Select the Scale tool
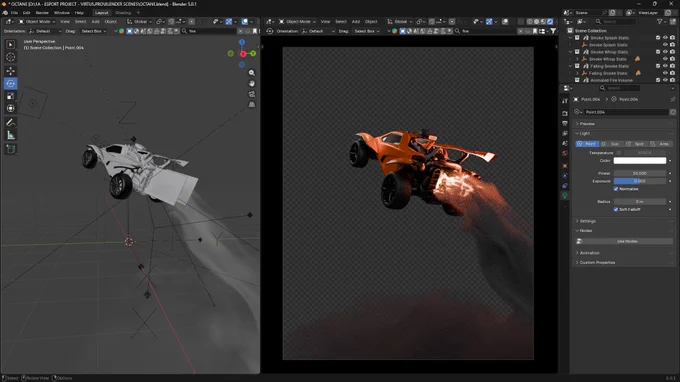This screenshot has height=382, width=680. [11, 96]
